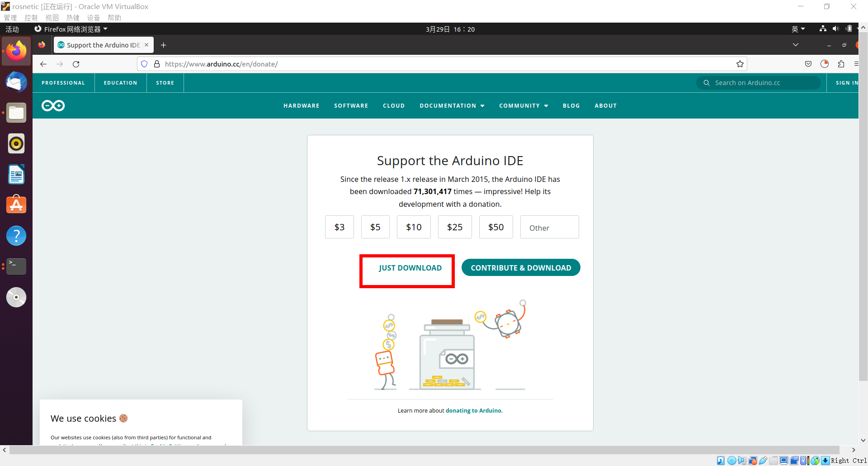This screenshot has width=868, height=466.
Task: Open the Firefox account avatar icon
Action: [x=825, y=64]
